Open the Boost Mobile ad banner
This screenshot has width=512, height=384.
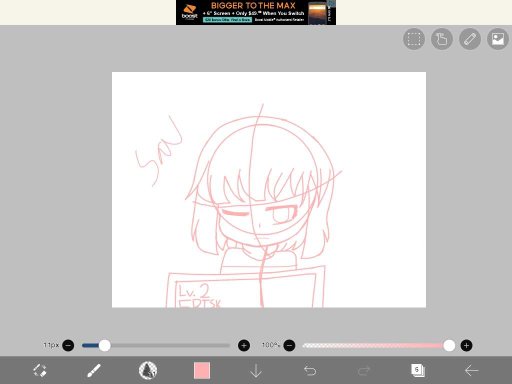pyautogui.click(x=256, y=12)
